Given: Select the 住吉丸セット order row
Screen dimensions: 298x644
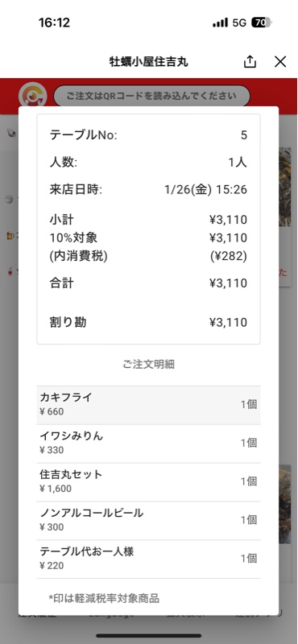Looking at the screenshot, I should pos(148,482).
